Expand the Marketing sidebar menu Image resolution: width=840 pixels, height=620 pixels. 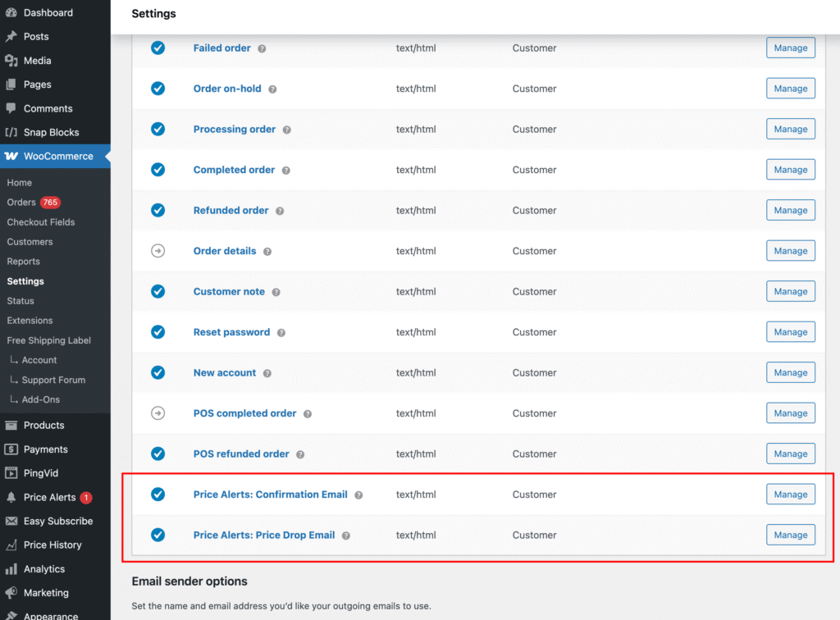click(46, 593)
